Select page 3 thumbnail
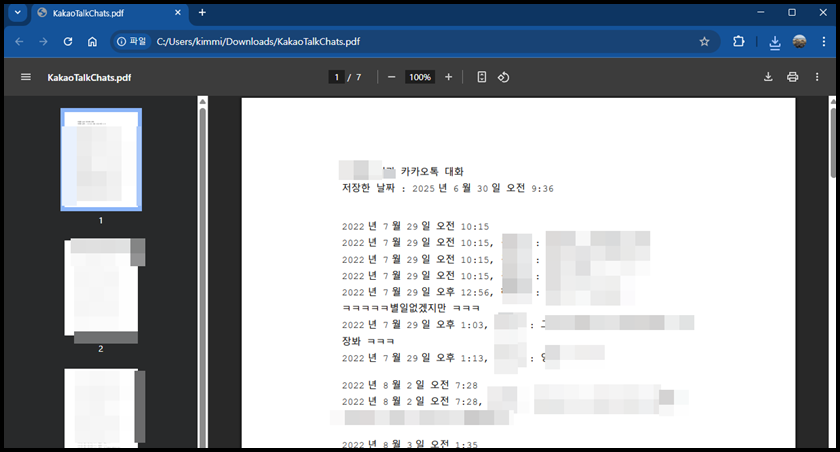This screenshot has height=452, width=840. click(101, 408)
